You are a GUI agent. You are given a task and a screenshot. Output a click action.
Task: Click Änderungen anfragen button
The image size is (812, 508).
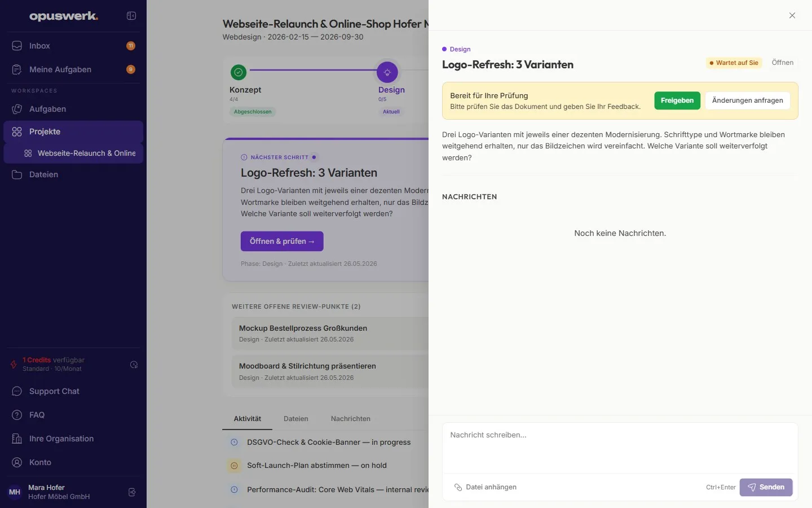pos(748,100)
